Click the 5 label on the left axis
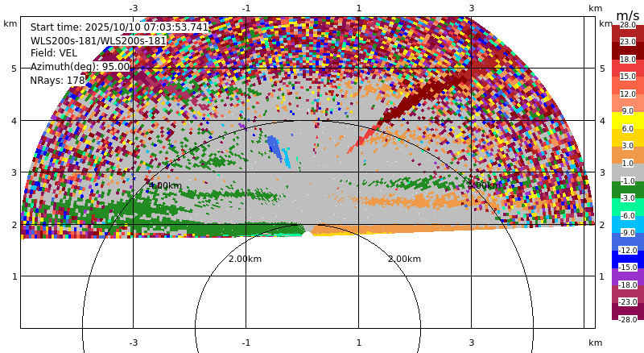The width and height of the screenshot is (644, 353). pyautogui.click(x=14, y=69)
